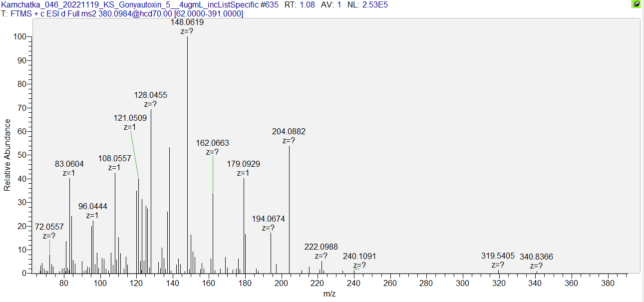The width and height of the screenshot is (644, 302).
Task: Click the 96.0444 peak annotation
Action: (x=92, y=207)
